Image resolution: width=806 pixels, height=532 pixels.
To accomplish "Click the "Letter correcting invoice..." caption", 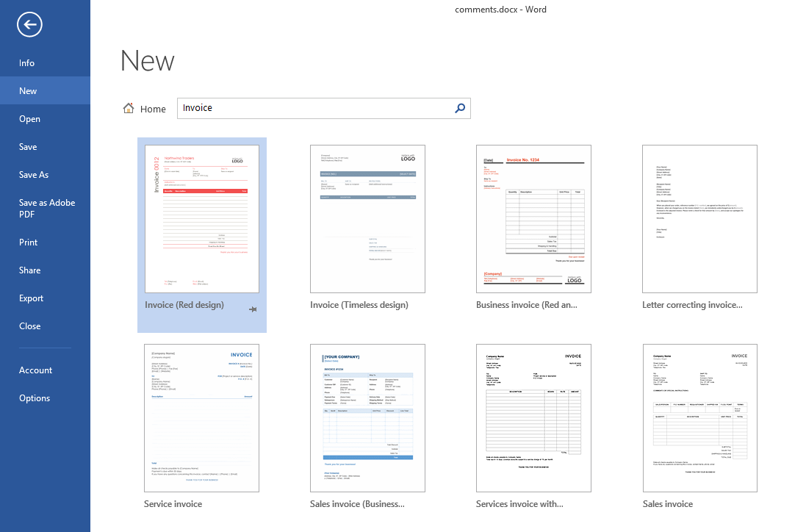I will (692, 305).
